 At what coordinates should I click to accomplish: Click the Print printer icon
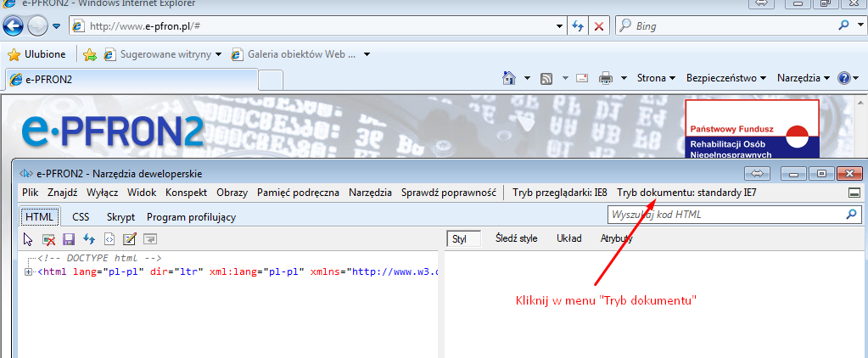click(x=606, y=79)
